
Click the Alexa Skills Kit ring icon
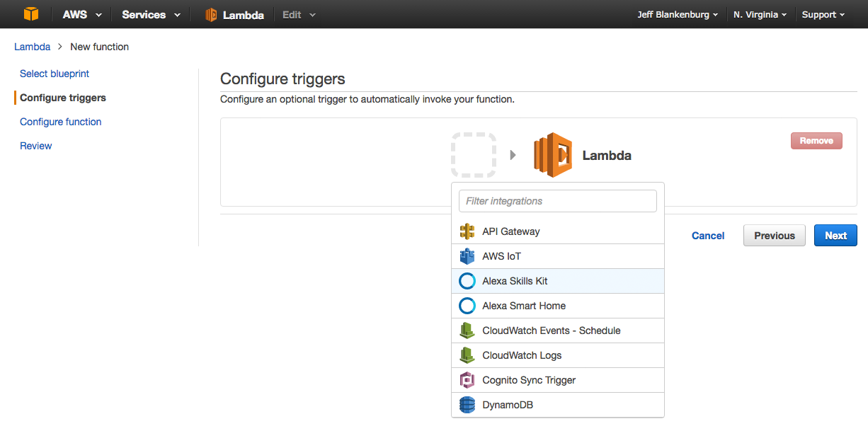pyautogui.click(x=467, y=281)
